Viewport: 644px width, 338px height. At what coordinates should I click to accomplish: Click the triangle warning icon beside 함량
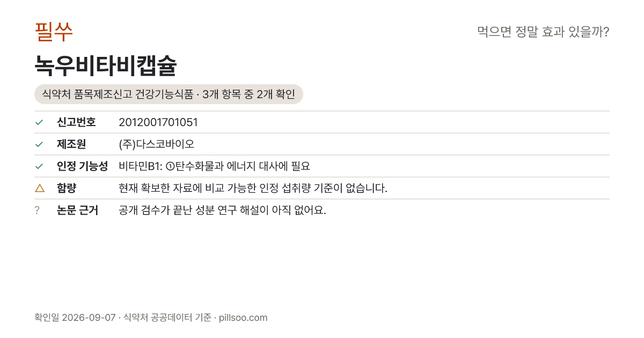click(x=39, y=188)
